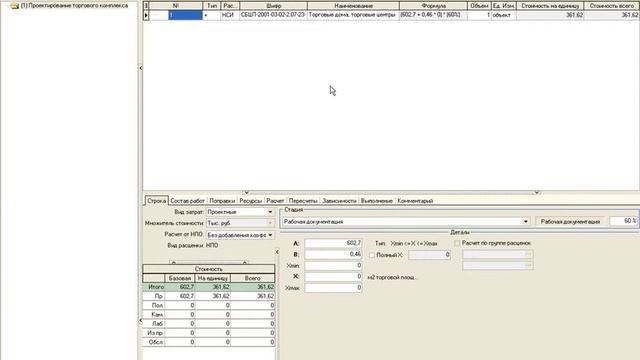Click the folder icon in tree

click(x=15, y=6)
